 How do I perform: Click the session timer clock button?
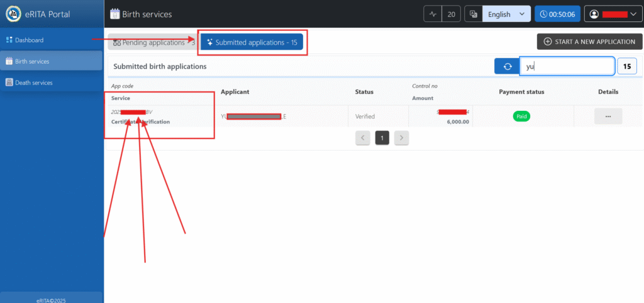tap(557, 14)
